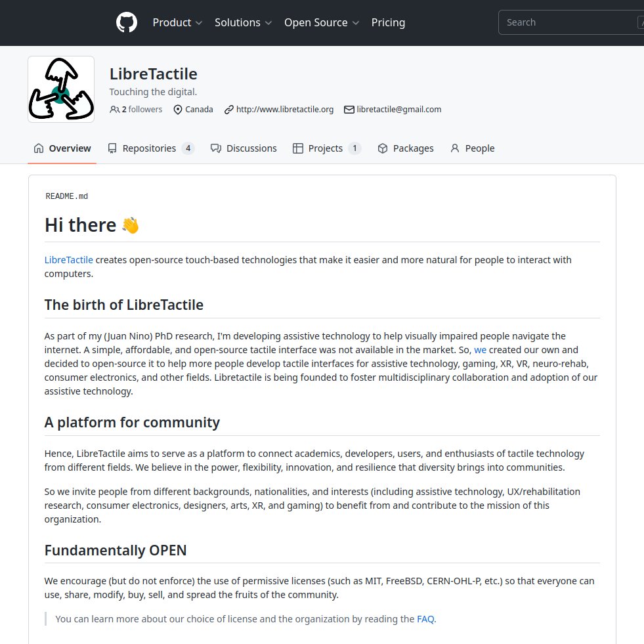Click the LibreTactile organization avatar
Screen dimensions: 644x644
[61, 89]
